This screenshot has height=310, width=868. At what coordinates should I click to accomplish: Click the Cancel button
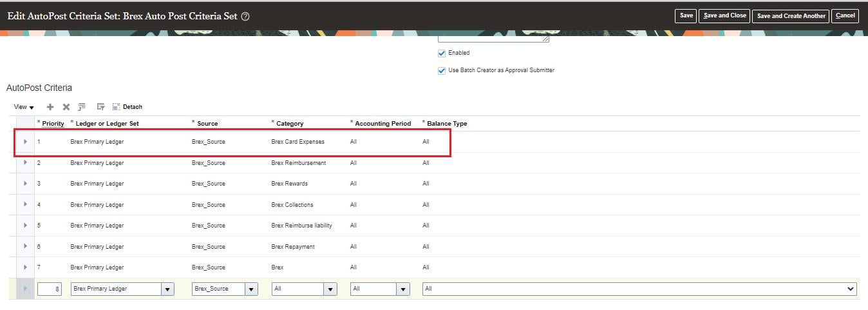(x=845, y=15)
